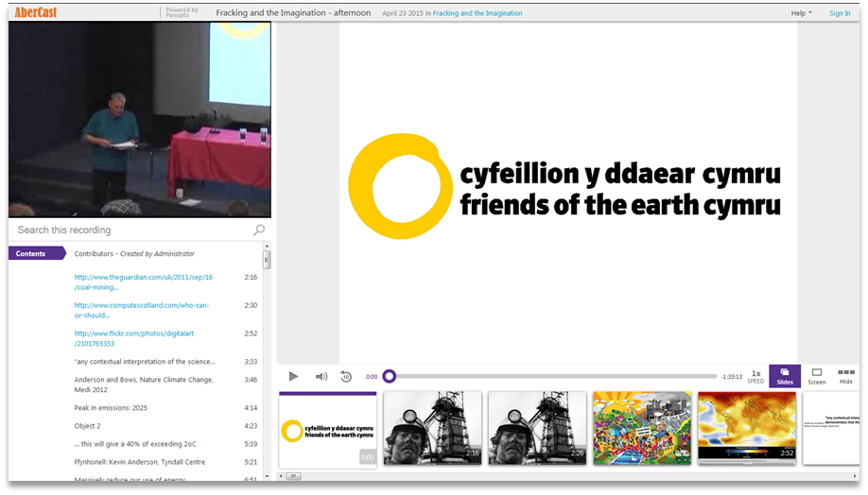Image resolution: width=868 pixels, height=495 pixels.
Task: Click the main slide display area
Action: click(568, 193)
